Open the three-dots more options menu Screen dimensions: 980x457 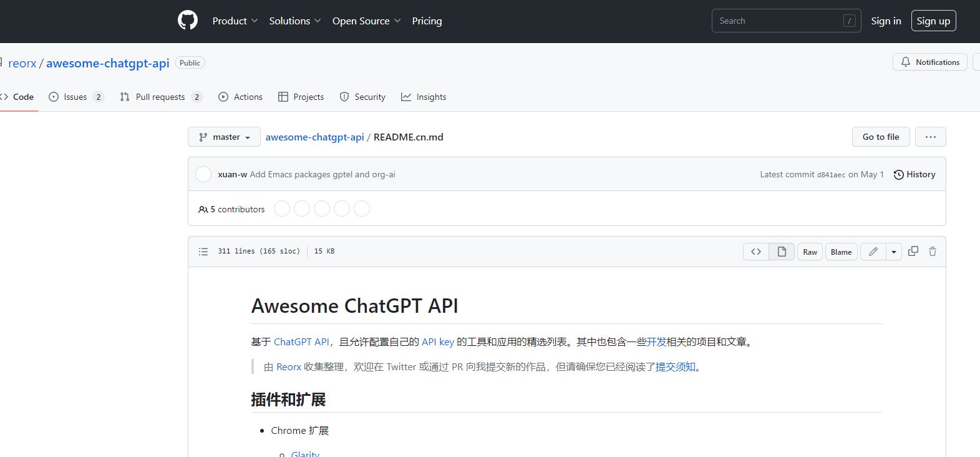coord(931,137)
